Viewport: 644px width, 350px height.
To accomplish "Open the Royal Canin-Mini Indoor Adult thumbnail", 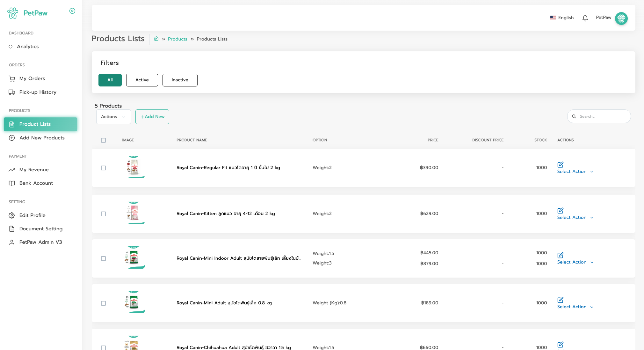I will (x=134, y=257).
